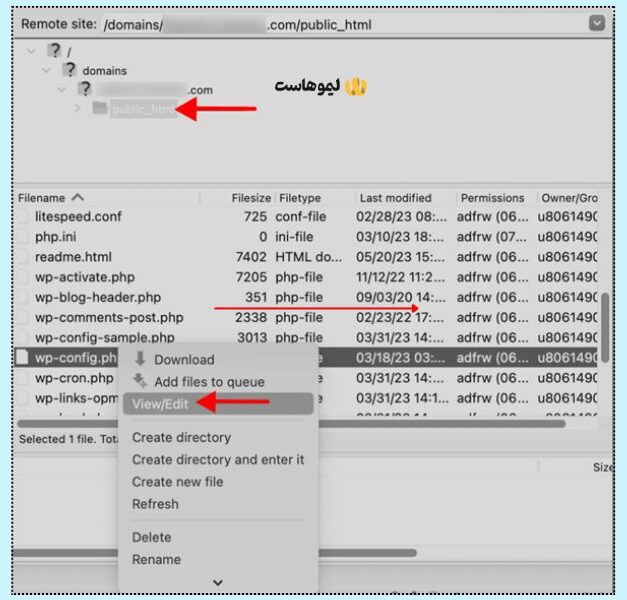Select php.ini file row
627x600 pixels.
306,237
